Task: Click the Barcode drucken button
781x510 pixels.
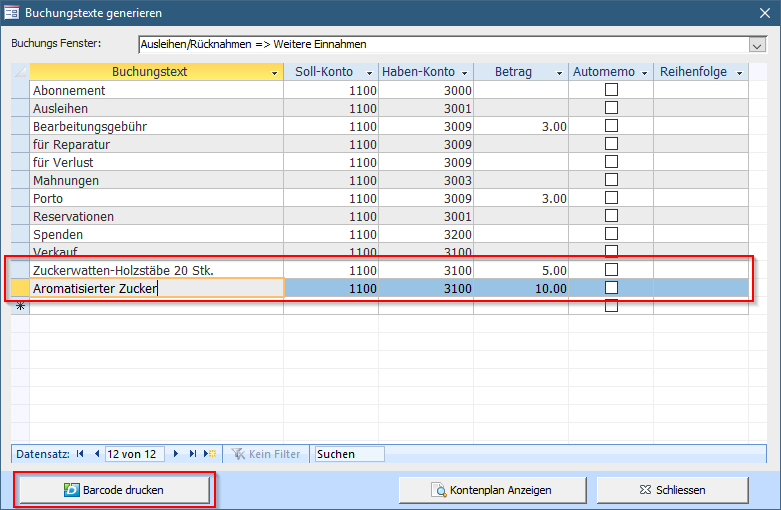Action: (x=115, y=490)
